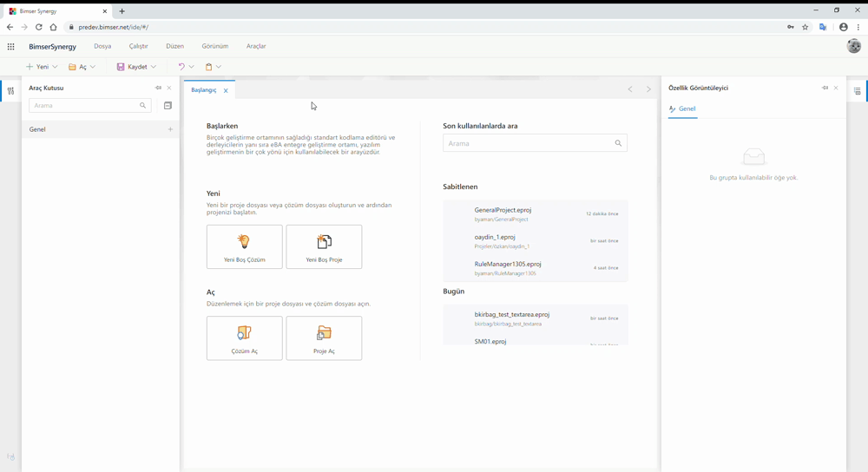Open the user profile avatar

click(x=853, y=46)
